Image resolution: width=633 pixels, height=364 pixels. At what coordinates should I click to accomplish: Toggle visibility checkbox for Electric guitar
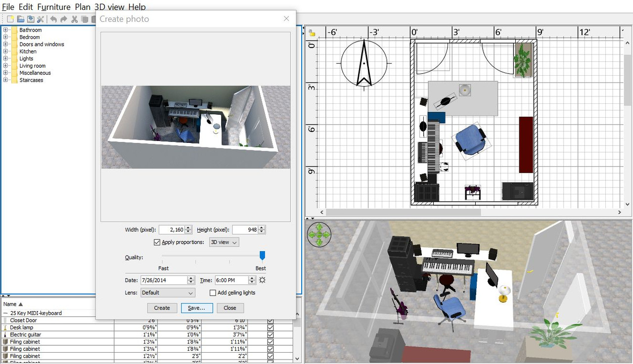click(271, 335)
